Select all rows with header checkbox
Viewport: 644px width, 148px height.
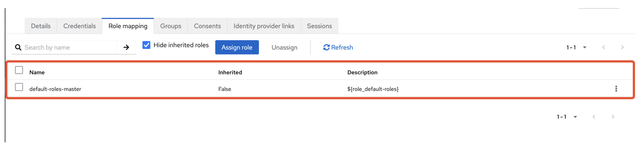[19, 70]
